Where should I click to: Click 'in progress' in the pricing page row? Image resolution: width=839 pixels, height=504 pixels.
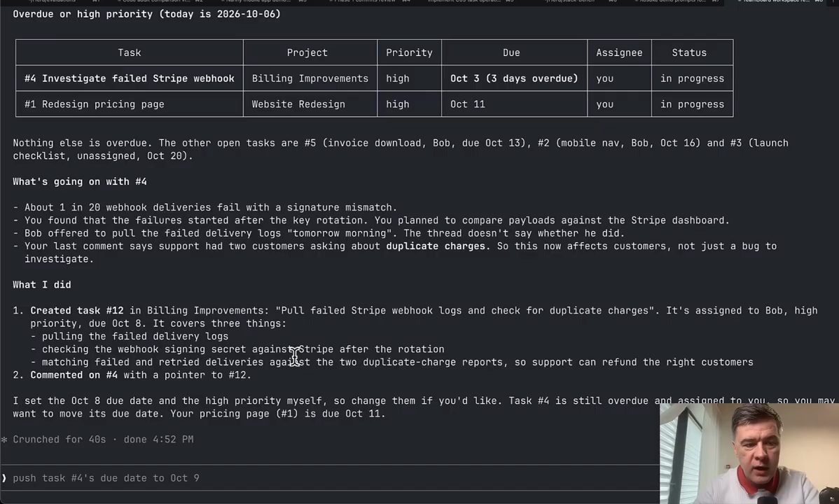[x=693, y=104]
